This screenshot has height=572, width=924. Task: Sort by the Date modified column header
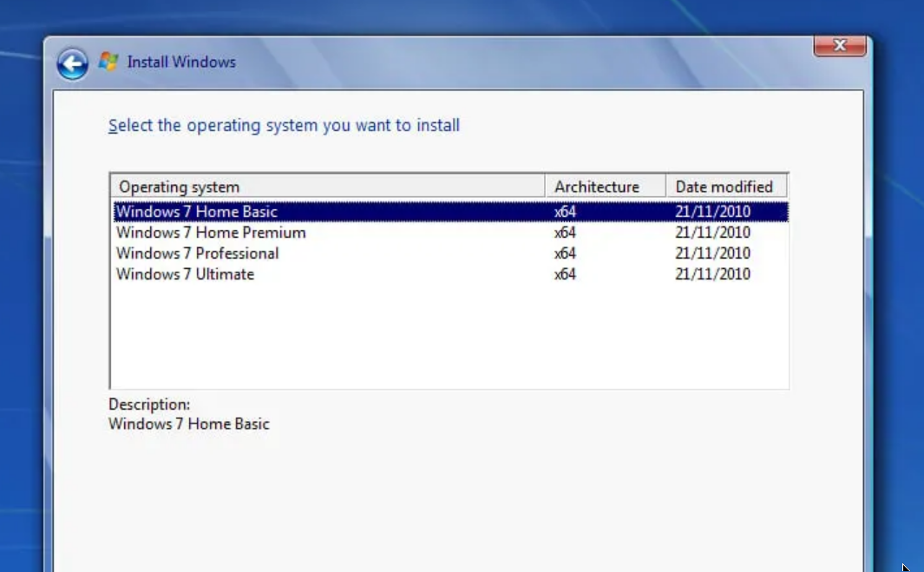(x=724, y=187)
